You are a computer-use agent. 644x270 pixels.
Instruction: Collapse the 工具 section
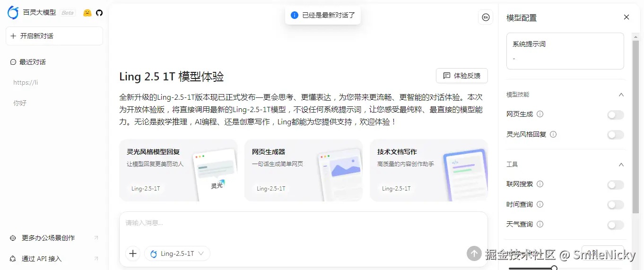tap(621, 165)
